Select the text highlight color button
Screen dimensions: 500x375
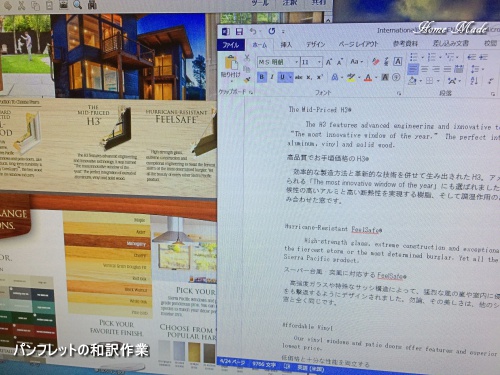point(351,77)
